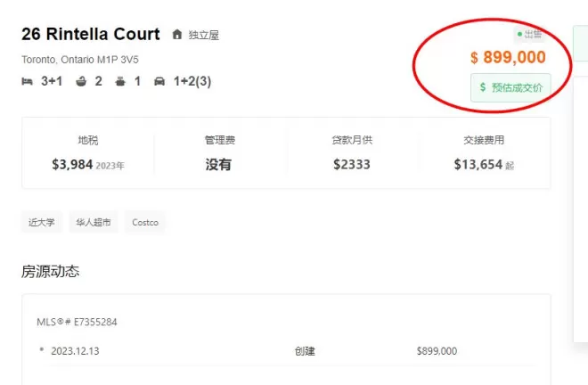The height and width of the screenshot is (385, 588).
Task: Select the Costco tag
Action: point(145,222)
